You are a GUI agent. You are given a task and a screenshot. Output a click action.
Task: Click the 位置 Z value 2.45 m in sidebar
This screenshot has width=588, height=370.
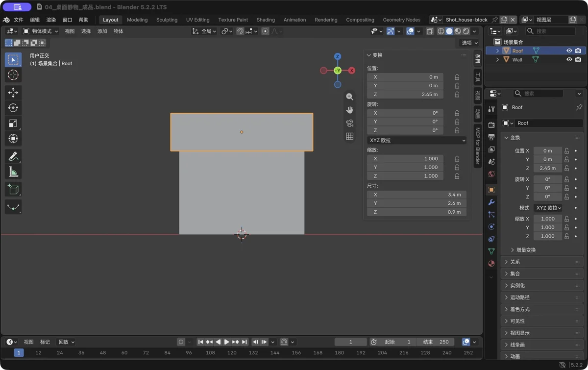405,95
